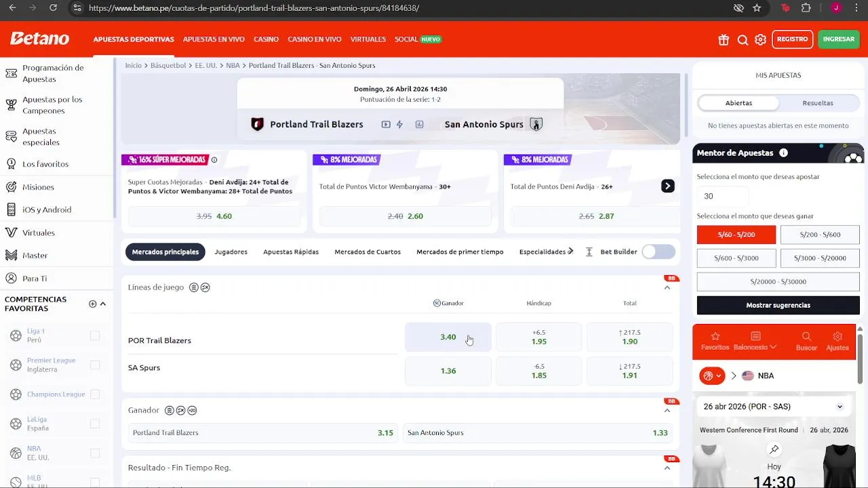The height and width of the screenshot is (488, 868).
Task: Select Trail Blazers handicap +6.5 at 1.95
Action: click(539, 337)
